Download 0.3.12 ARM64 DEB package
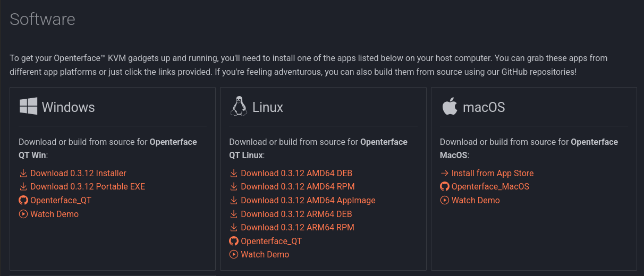644x276 pixels. point(296,214)
